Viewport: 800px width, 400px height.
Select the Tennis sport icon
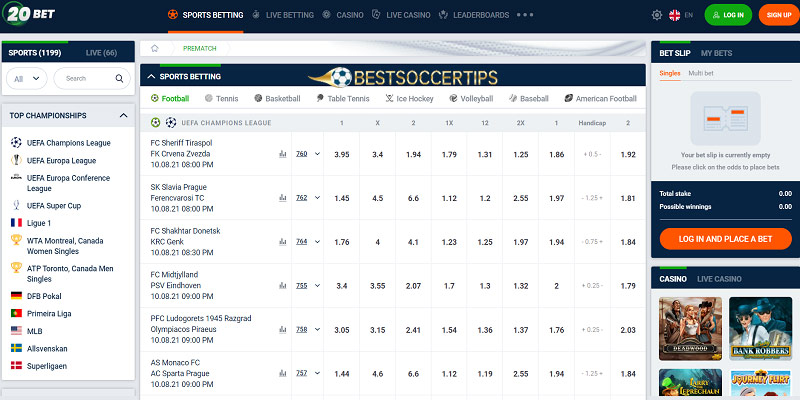point(209,98)
